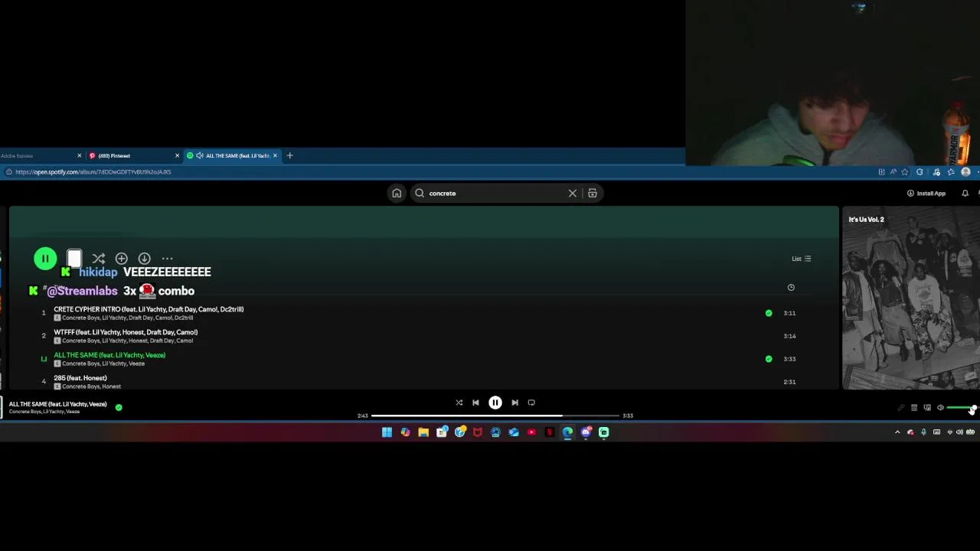This screenshot has width=980, height=551.
Task: Open the Spotify notifications bell
Action: pos(965,194)
